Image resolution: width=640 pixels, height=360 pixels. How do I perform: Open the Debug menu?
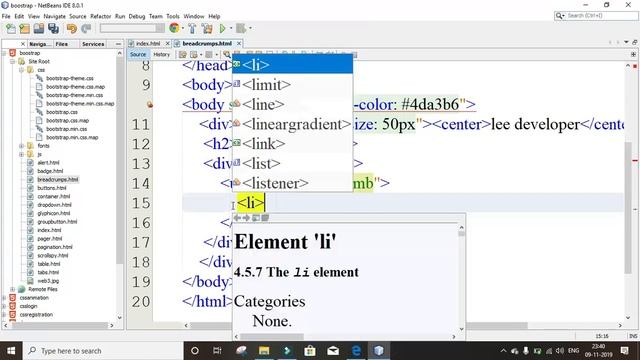[x=137, y=16]
